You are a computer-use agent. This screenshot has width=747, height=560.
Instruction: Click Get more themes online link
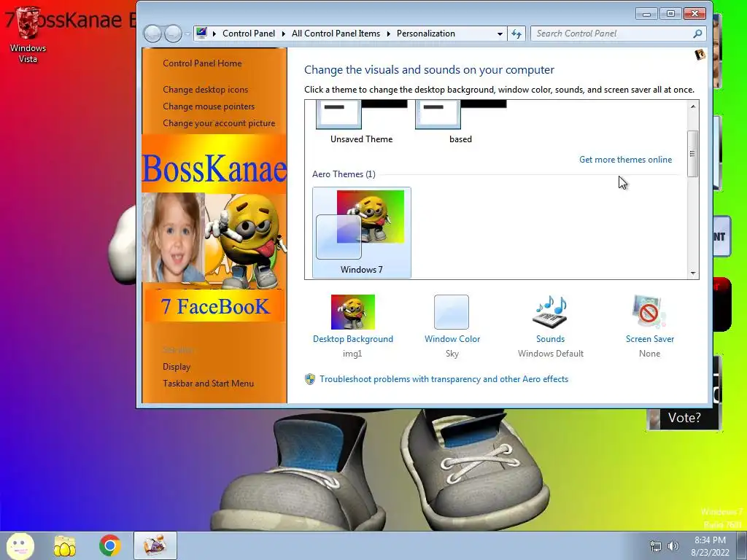point(625,160)
